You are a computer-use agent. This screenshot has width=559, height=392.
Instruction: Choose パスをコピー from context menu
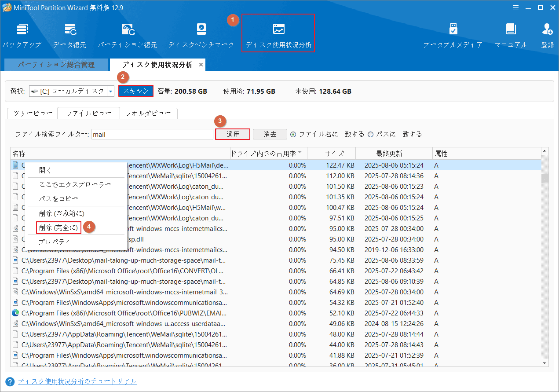pyautogui.click(x=76, y=199)
